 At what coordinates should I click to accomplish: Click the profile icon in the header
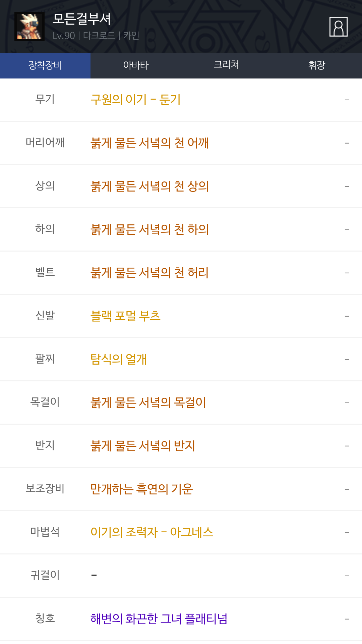pos(338,26)
